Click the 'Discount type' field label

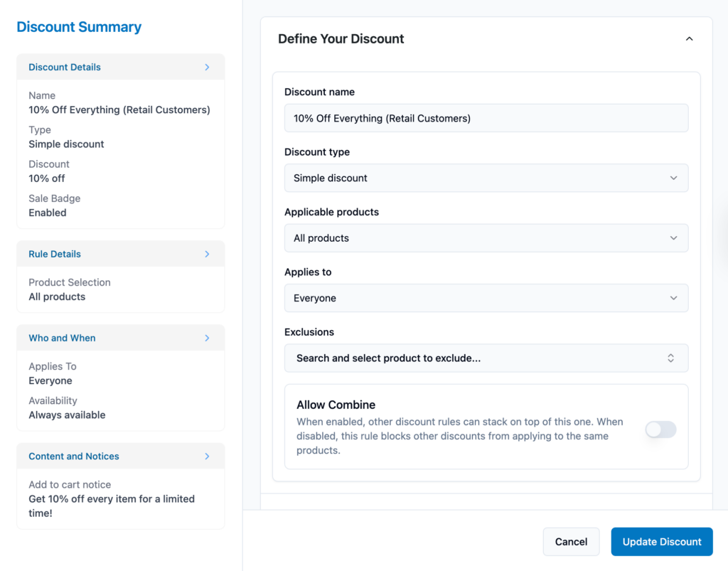(x=317, y=151)
